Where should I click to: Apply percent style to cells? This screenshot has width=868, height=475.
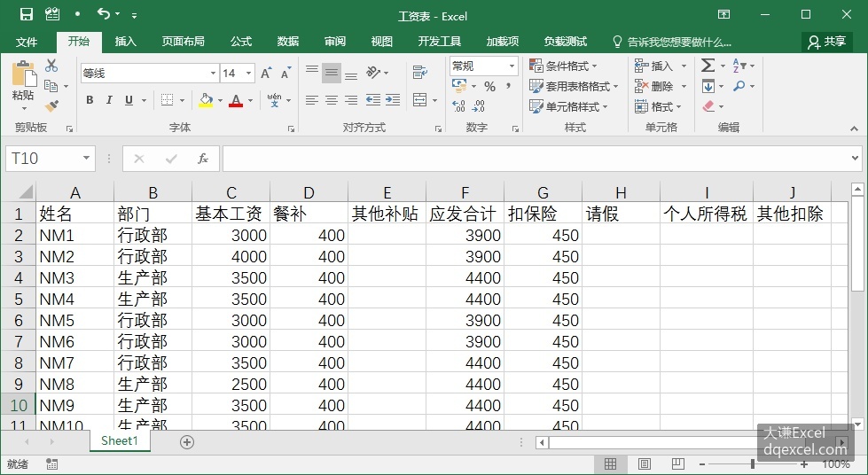pyautogui.click(x=490, y=86)
